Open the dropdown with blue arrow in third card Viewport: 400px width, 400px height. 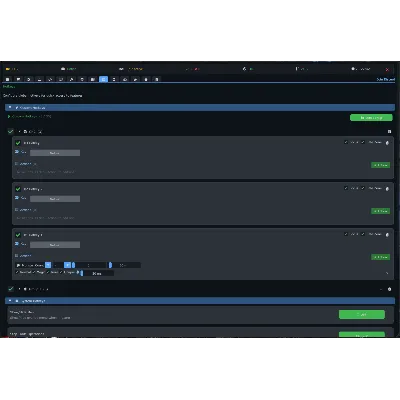tap(33, 265)
